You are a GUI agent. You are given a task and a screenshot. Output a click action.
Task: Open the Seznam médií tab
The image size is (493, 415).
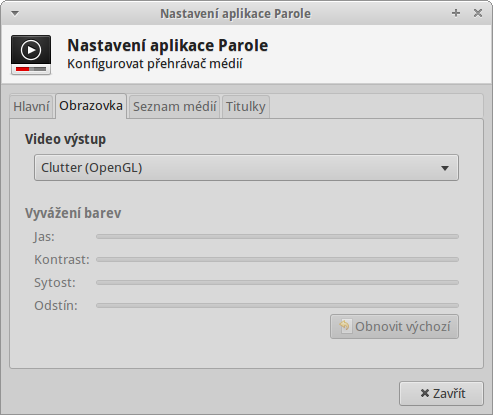[x=175, y=107]
